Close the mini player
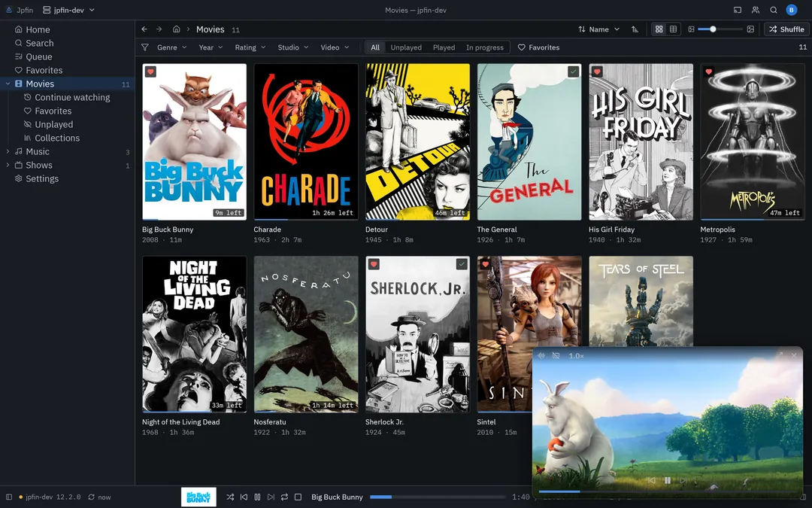Viewport: 812px width, 508px height. (x=794, y=355)
